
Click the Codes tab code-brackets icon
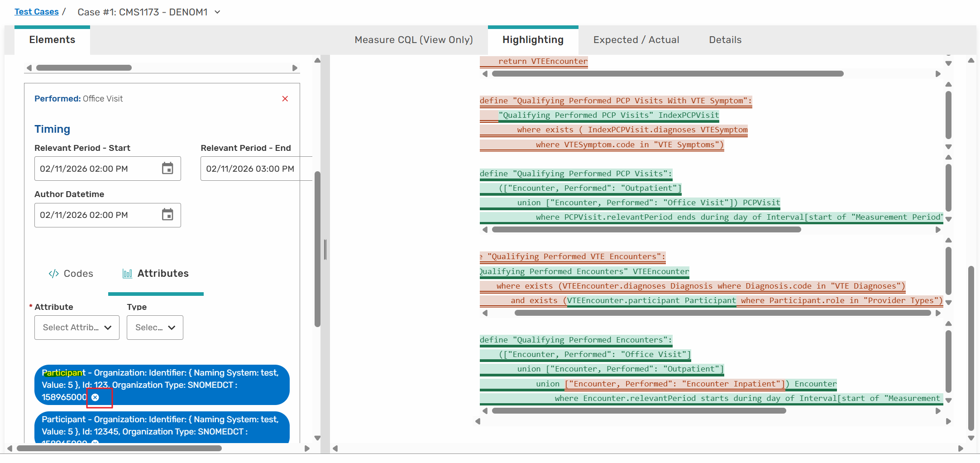coord(54,274)
